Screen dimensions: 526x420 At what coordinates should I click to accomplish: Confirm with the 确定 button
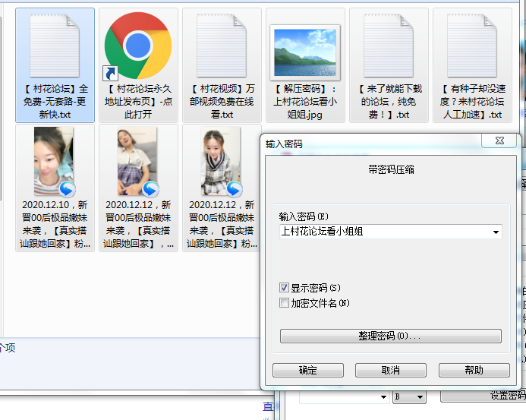point(307,370)
